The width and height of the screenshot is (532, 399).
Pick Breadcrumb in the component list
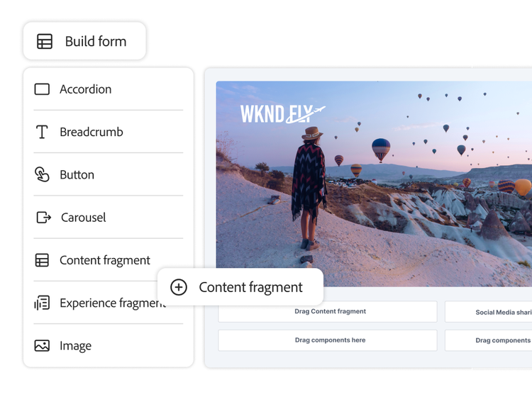coord(91,132)
